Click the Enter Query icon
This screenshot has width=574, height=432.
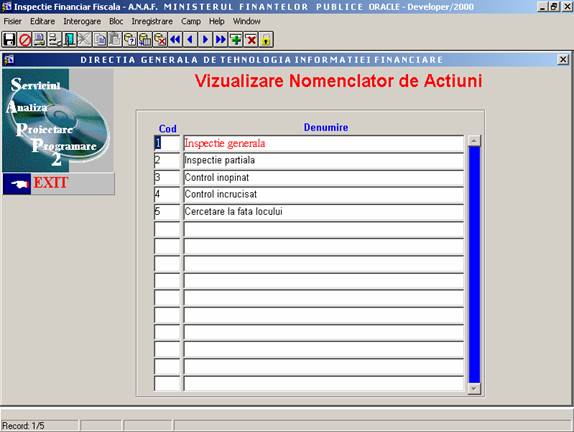click(130, 40)
